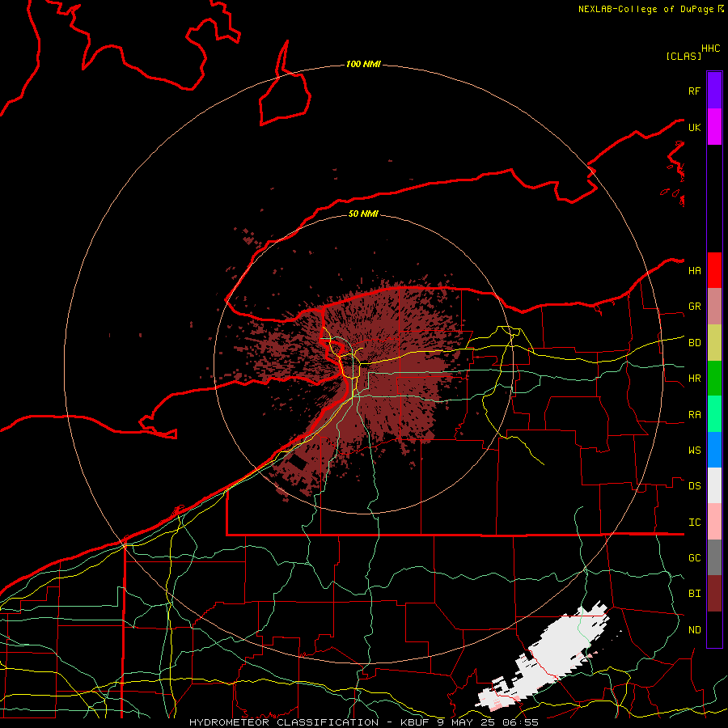Click the ND legend label
The image size is (728, 728).
coord(695,630)
